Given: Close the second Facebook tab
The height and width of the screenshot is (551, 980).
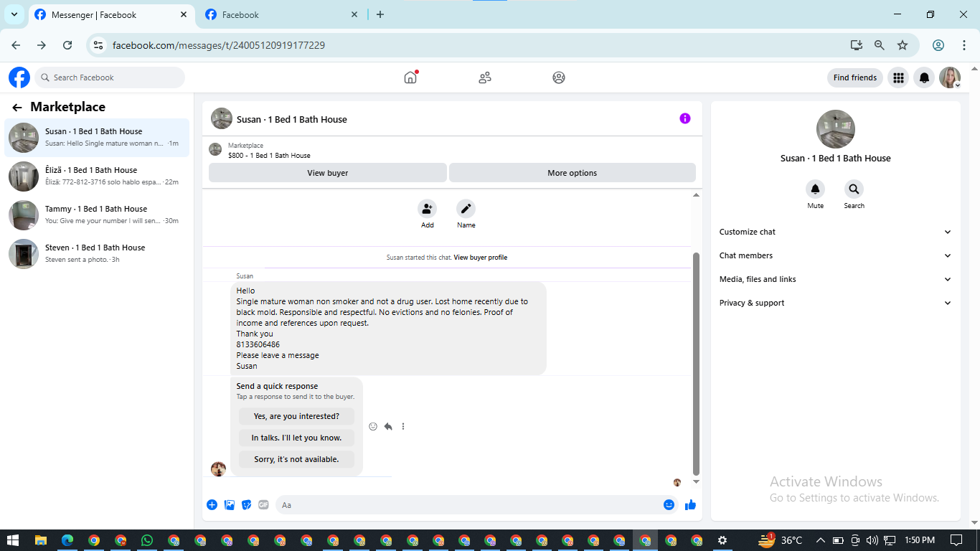Looking at the screenshot, I should click(354, 14).
